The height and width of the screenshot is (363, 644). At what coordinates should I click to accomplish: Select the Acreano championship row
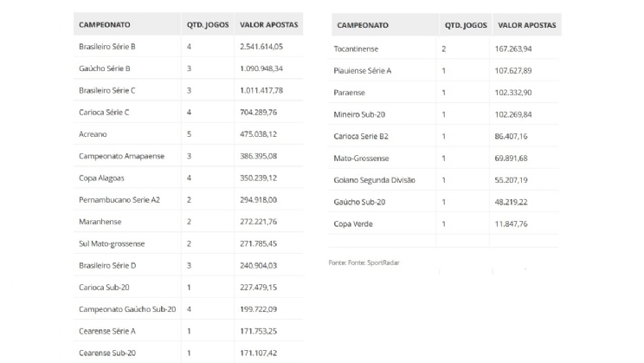tap(92, 133)
